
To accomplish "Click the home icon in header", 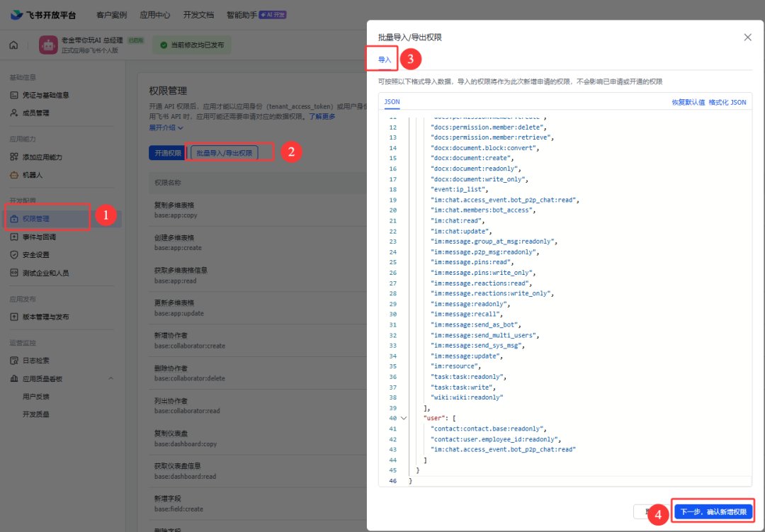I will click(13, 45).
